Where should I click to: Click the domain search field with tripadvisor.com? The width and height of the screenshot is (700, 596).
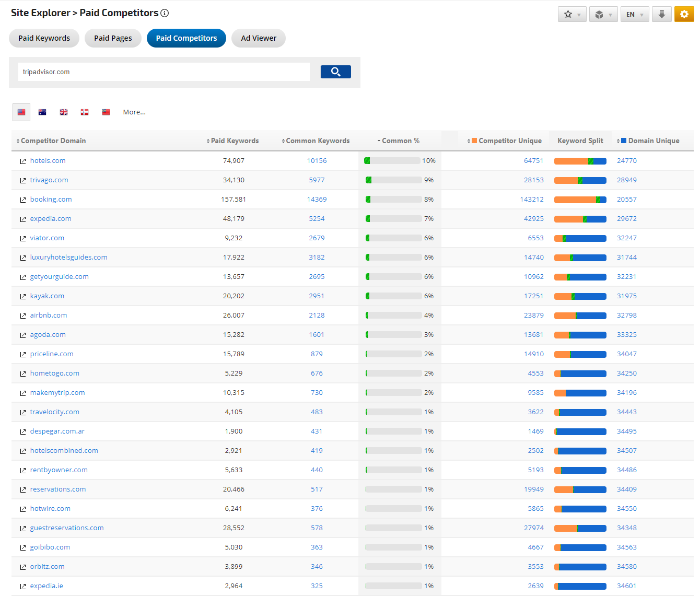click(164, 72)
